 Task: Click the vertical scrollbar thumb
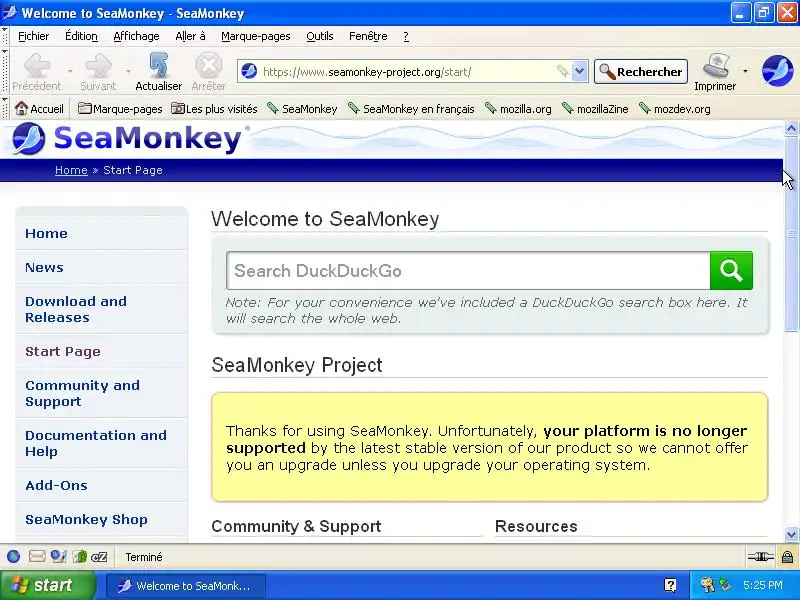pos(791,233)
